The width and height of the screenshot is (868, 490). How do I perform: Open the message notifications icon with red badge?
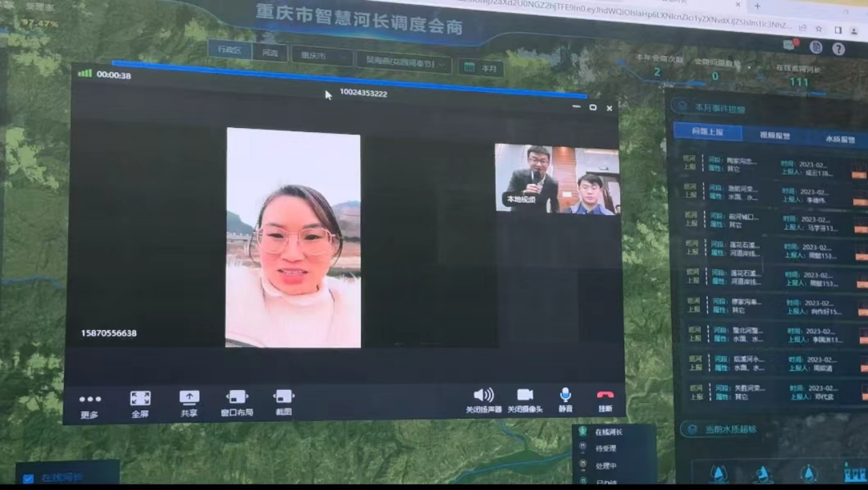coord(790,45)
